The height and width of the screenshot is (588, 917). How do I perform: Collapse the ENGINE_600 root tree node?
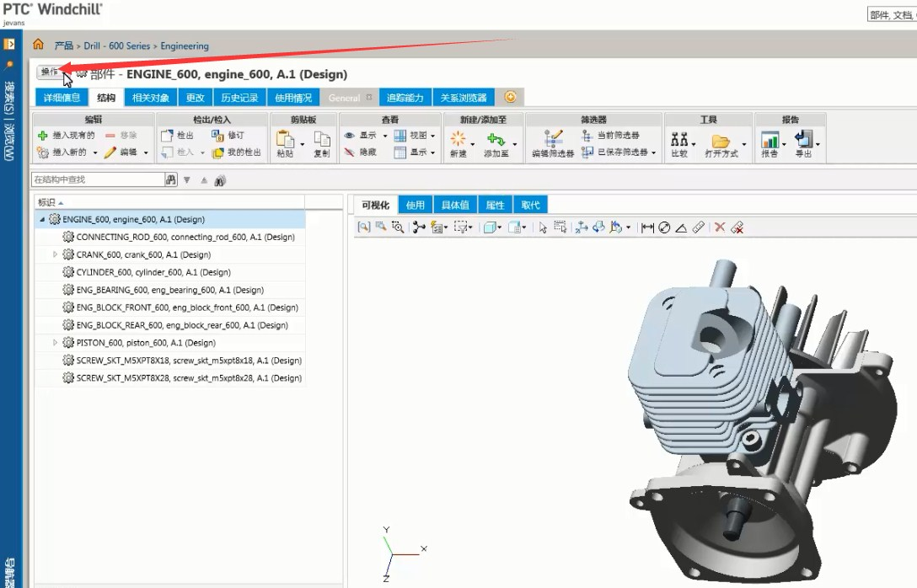[x=42, y=220]
